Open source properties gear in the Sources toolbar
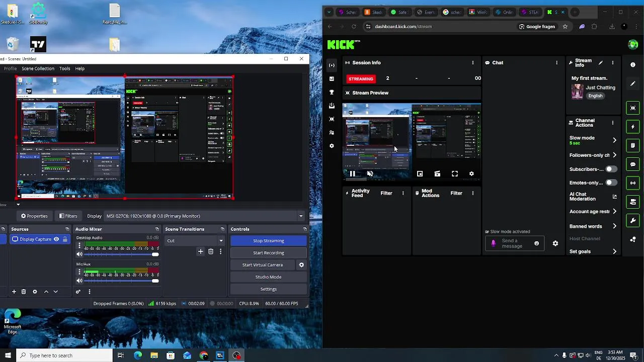The width and height of the screenshot is (644, 362). pos(35,292)
